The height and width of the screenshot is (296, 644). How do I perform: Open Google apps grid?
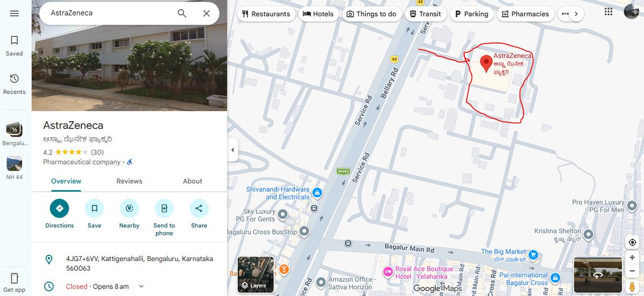(608, 12)
